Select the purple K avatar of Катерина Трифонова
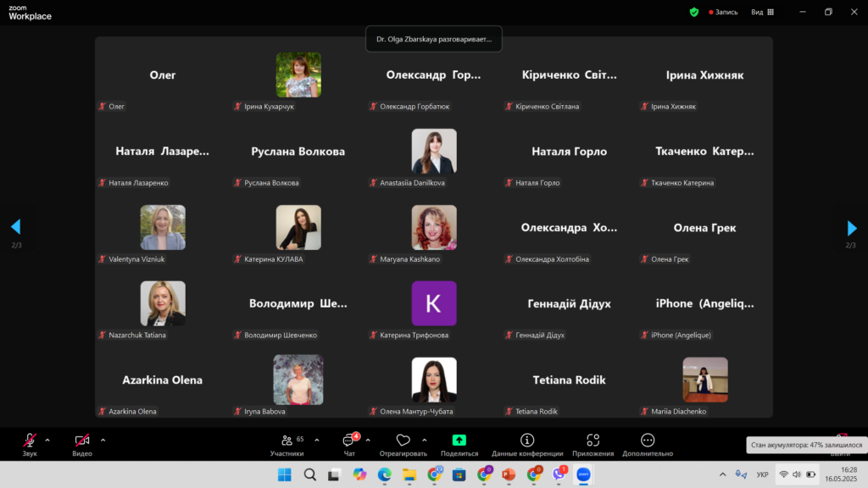 434,303
